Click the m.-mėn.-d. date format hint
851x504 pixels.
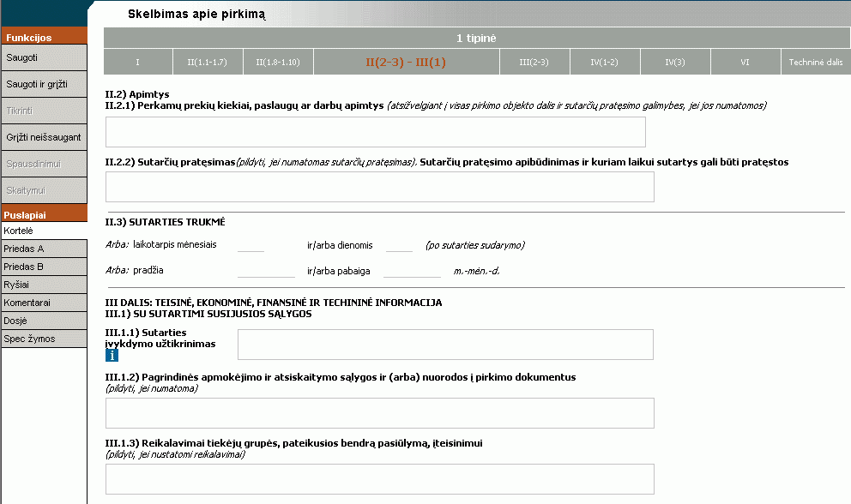pos(476,271)
